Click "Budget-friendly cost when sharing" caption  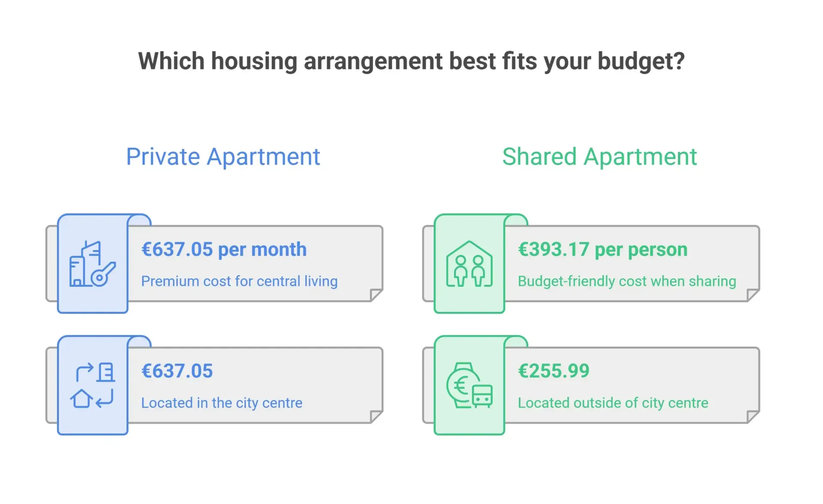[x=627, y=281]
